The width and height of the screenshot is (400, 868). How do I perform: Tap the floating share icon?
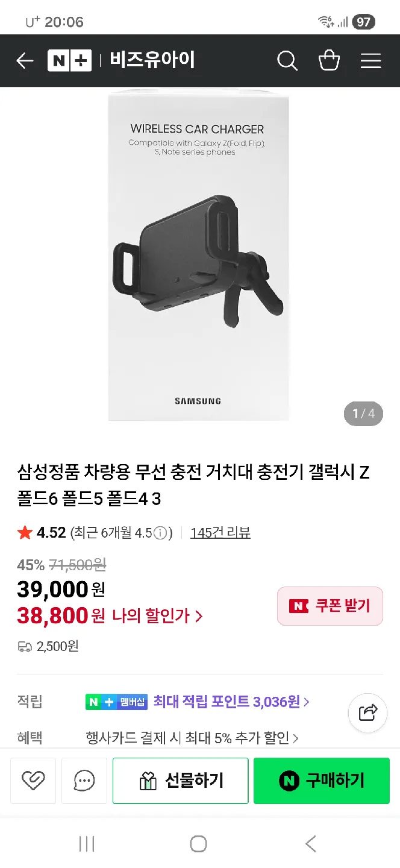367,712
